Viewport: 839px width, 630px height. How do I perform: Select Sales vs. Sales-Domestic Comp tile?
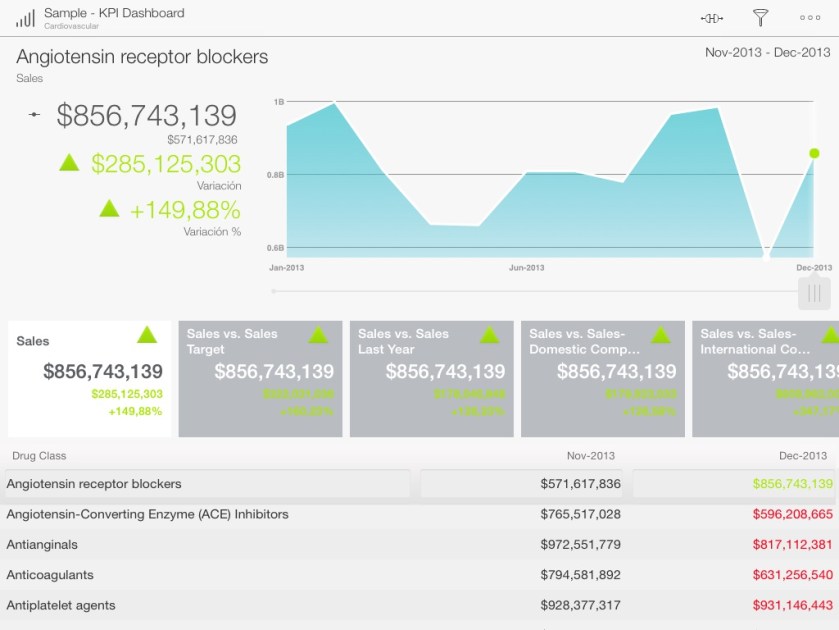click(x=603, y=378)
